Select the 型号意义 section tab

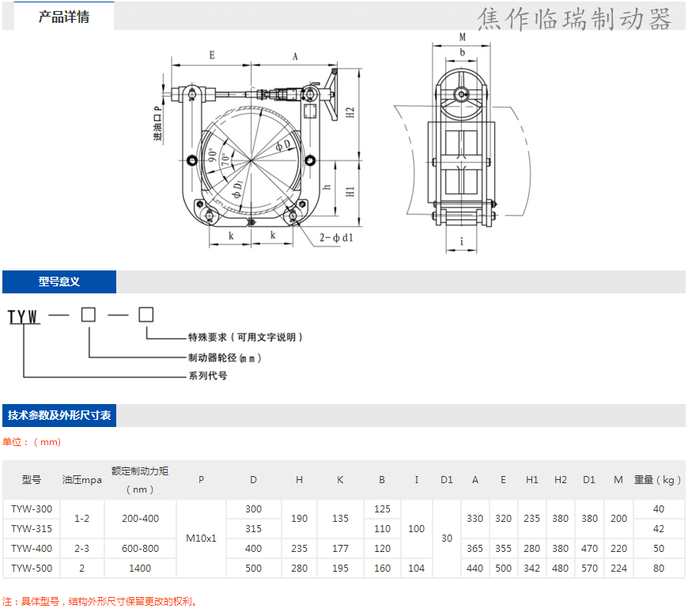[59, 282]
